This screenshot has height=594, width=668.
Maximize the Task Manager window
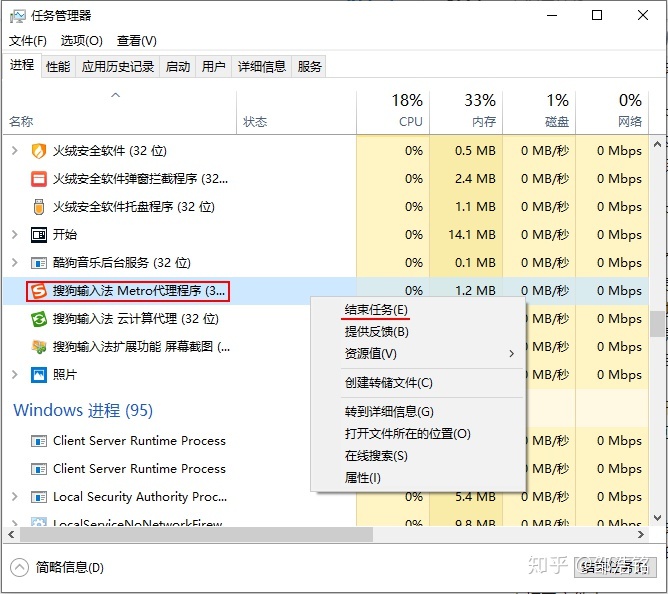[597, 15]
